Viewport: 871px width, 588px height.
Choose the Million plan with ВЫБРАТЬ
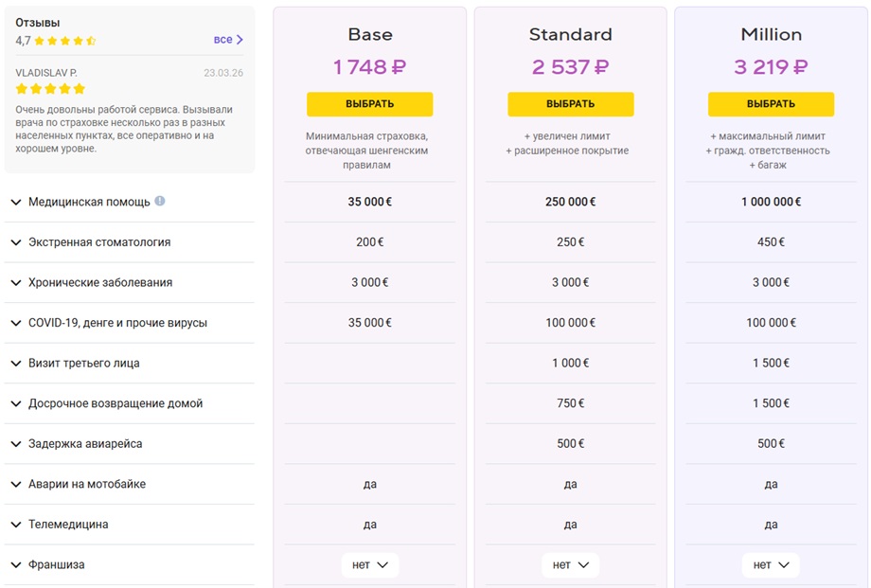(x=771, y=104)
